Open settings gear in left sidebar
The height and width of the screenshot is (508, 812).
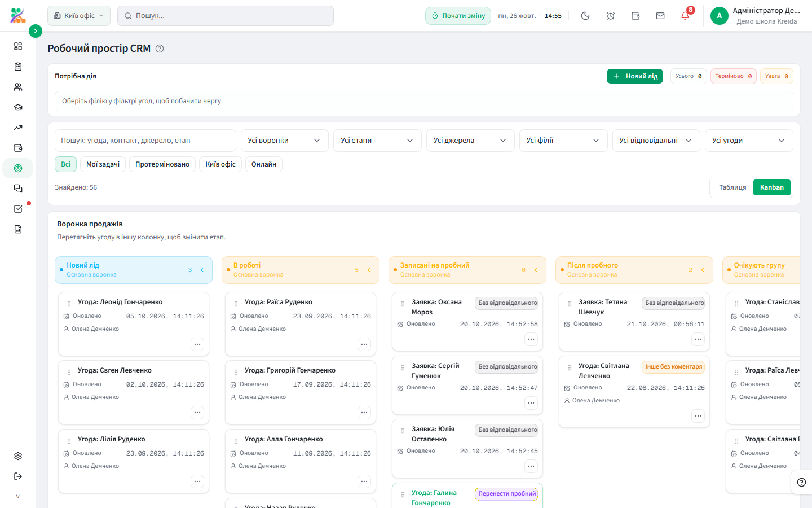[18, 456]
